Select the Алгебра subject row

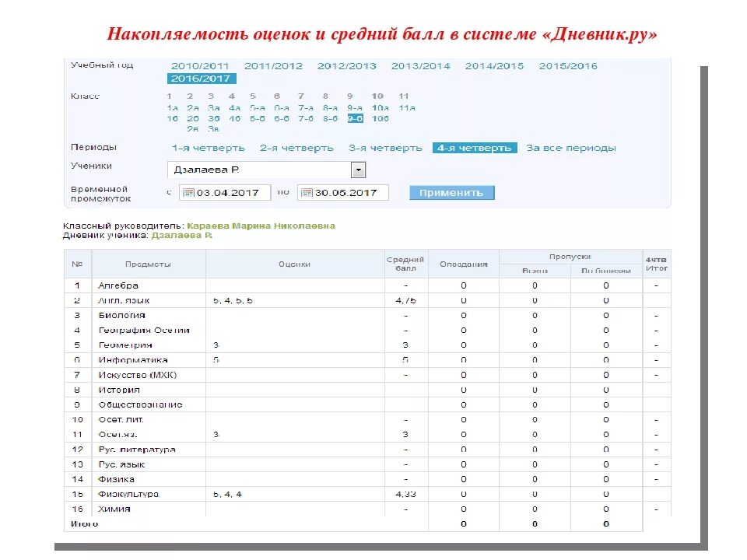[x=367, y=285]
